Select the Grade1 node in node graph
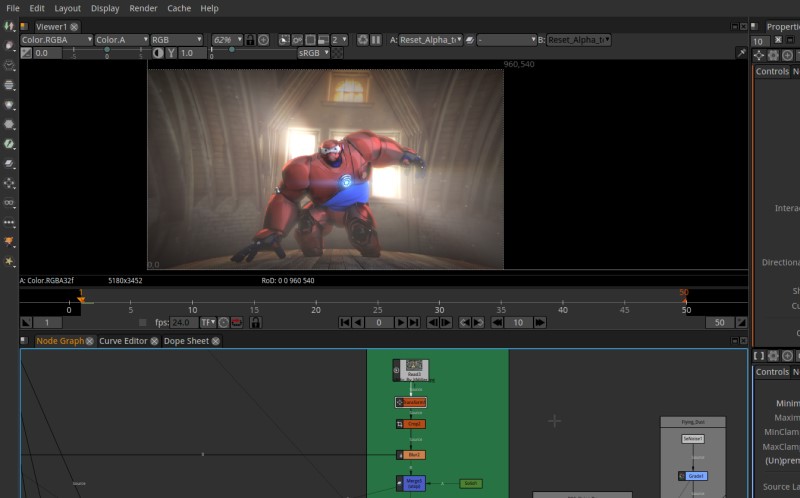The height and width of the screenshot is (498, 800). point(693,476)
